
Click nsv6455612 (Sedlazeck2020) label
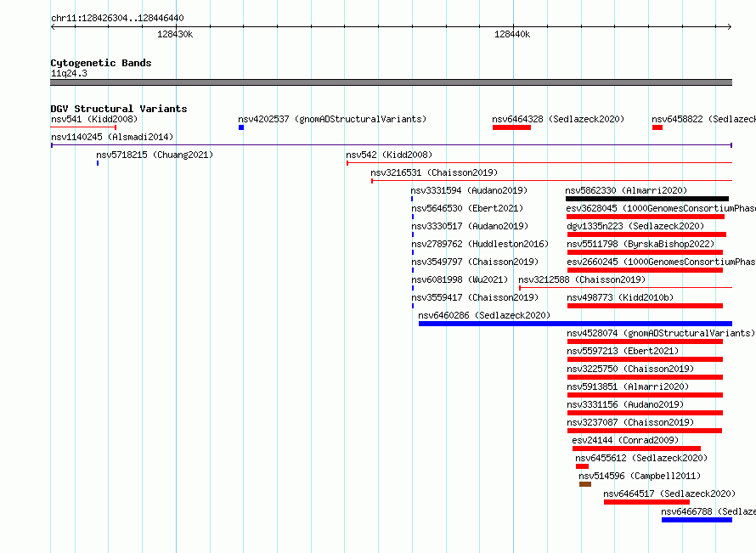(641, 458)
